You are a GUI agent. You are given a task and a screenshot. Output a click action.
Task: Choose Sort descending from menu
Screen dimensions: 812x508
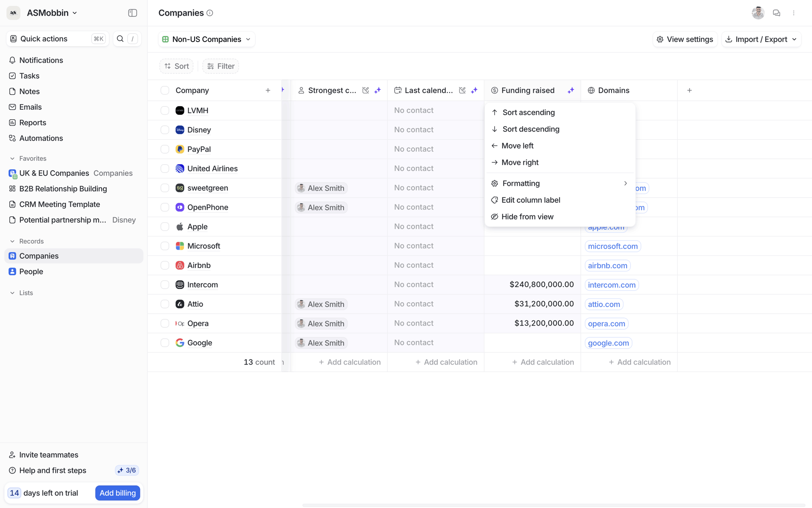[560, 129]
